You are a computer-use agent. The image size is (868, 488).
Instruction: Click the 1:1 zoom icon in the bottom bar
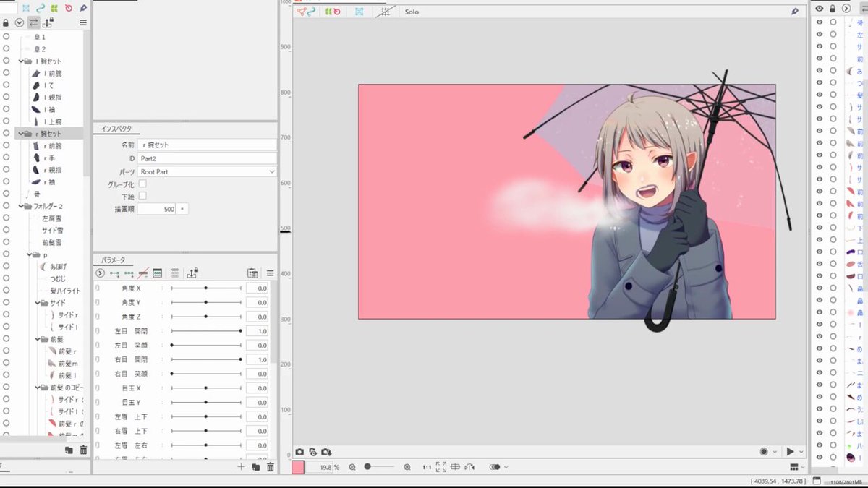click(x=426, y=467)
